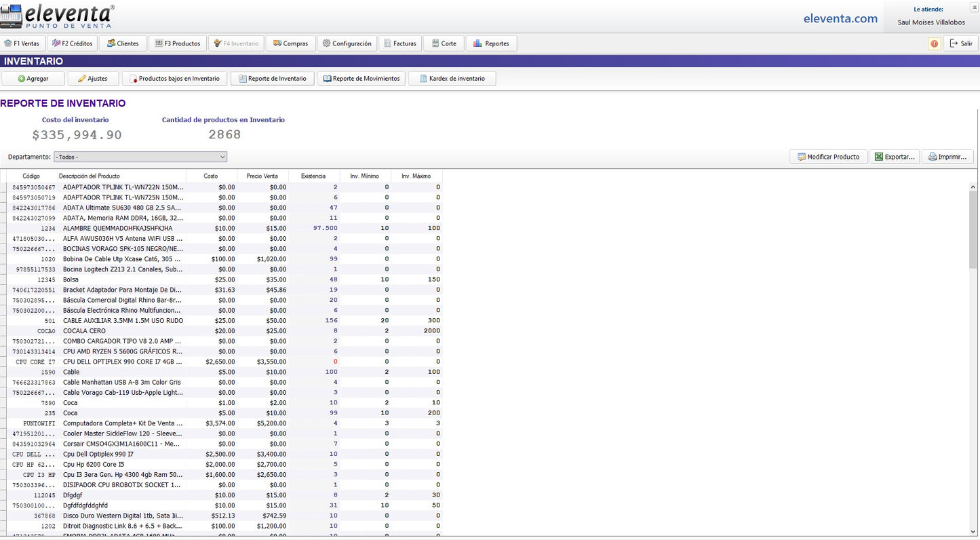Open inventory Ajustes
Screen dimensions: 980x540
(93, 79)
